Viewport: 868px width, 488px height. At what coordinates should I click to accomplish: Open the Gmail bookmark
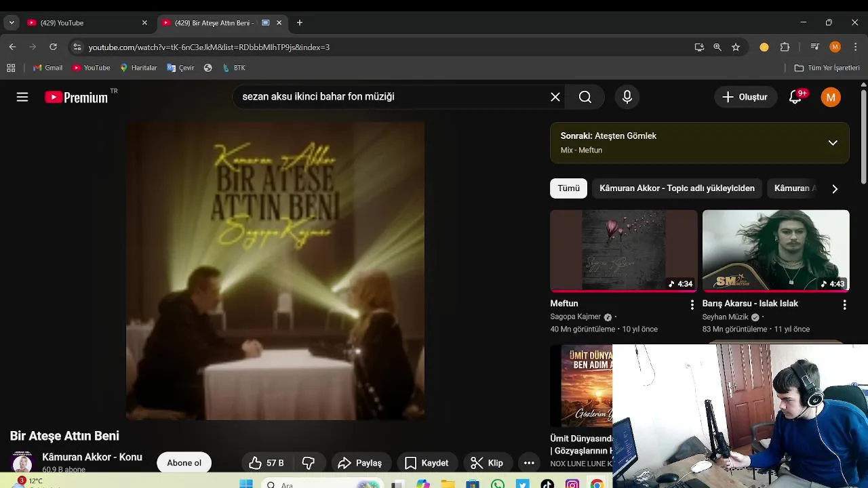[47, 68]
